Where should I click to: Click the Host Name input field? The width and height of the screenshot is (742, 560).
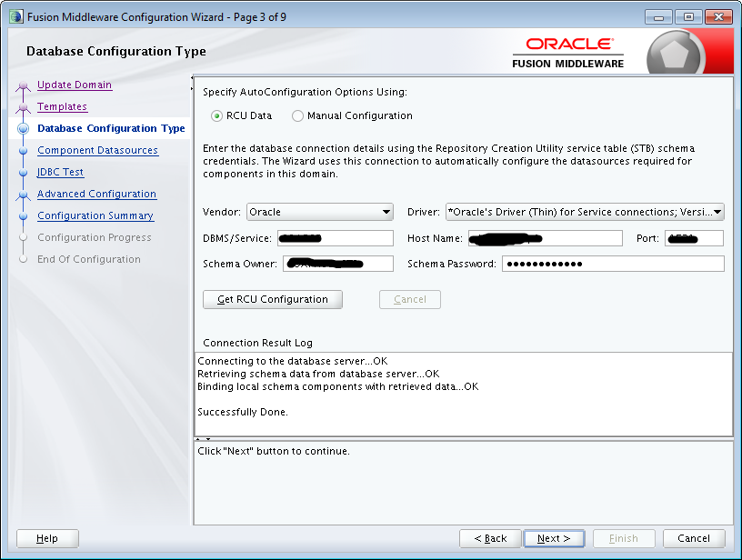(545, 238)
